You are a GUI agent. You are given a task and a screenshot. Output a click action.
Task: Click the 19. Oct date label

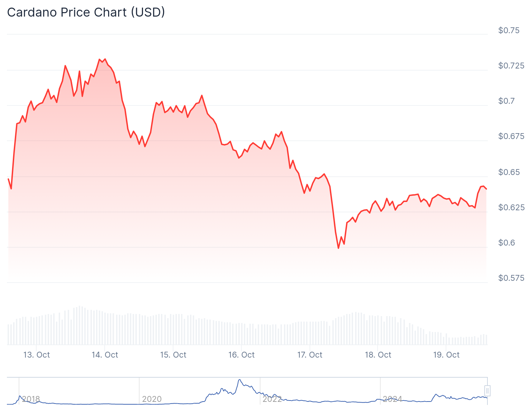[x=446, y=355]
